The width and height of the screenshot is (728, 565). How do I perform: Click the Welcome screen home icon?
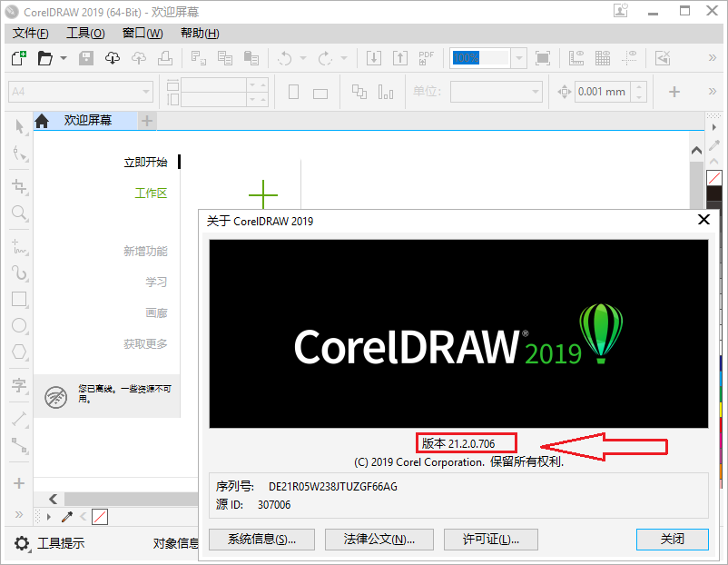(42, 122)
